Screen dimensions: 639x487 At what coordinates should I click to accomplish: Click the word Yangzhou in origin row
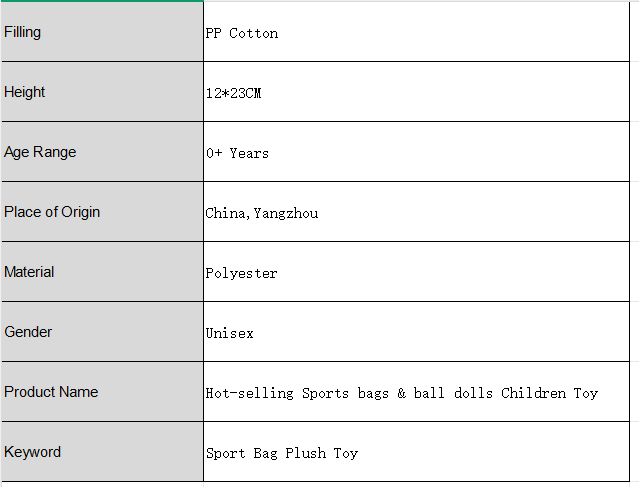pos(286,213)
